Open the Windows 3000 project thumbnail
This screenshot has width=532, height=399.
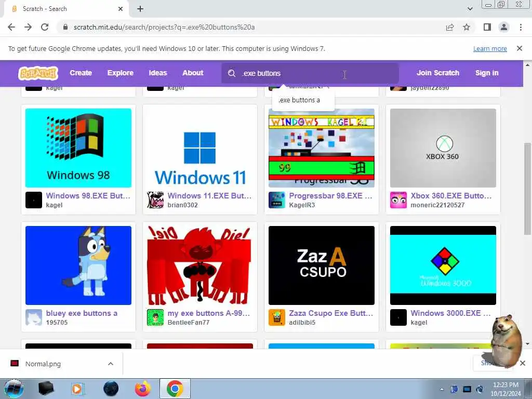(443, 265)
